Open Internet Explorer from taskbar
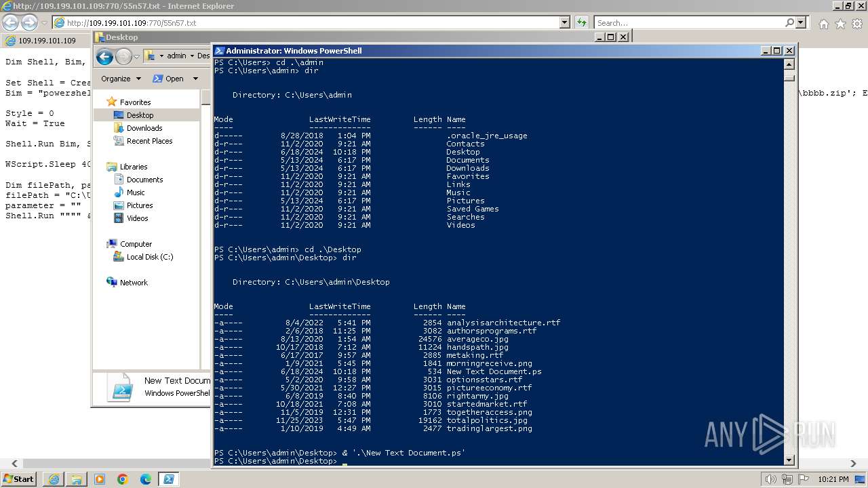Screen dimensions: 868x488 54,479
